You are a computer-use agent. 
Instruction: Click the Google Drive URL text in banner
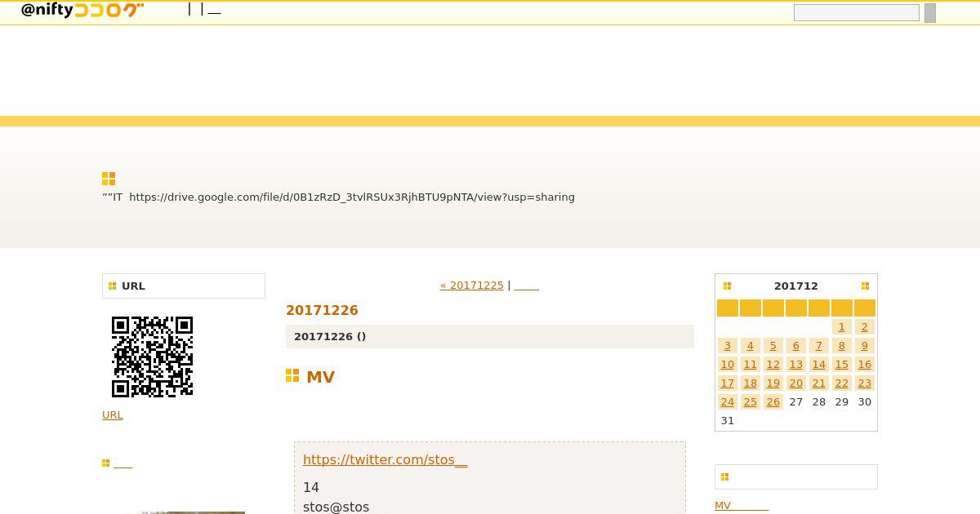(352, 197)
